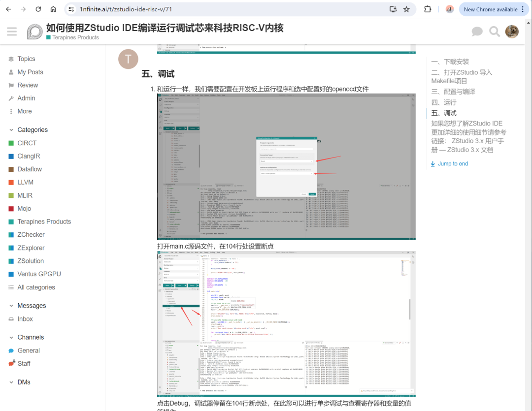
Task: Open the forum search
Action: [x=495, y=32]
